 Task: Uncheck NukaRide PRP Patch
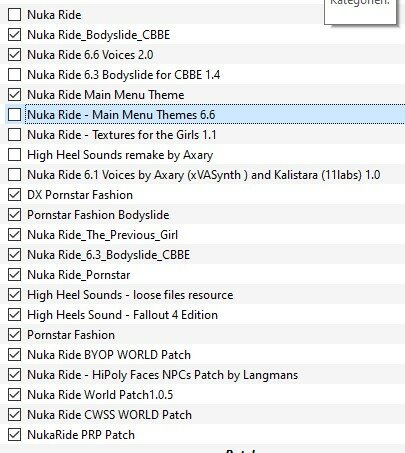pyautogui.click(x=14, y=435)
